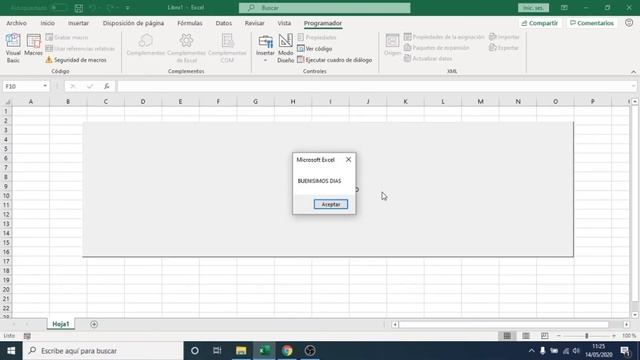This screenshot has width=640, height=360.
Task: Click the Compartir button
Action: (x=540, y=23)
